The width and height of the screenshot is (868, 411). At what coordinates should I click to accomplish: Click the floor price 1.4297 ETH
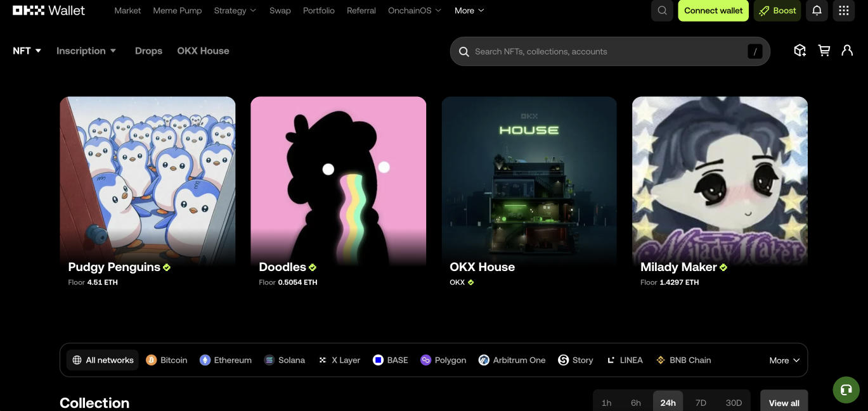pyautogui.click(x=679, y=282)
